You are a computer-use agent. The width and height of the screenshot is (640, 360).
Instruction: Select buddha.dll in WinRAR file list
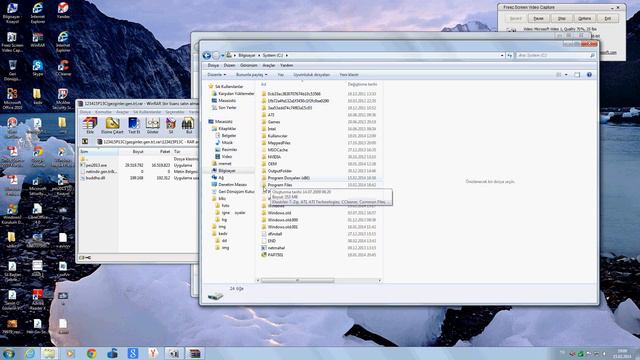[96, 178]
